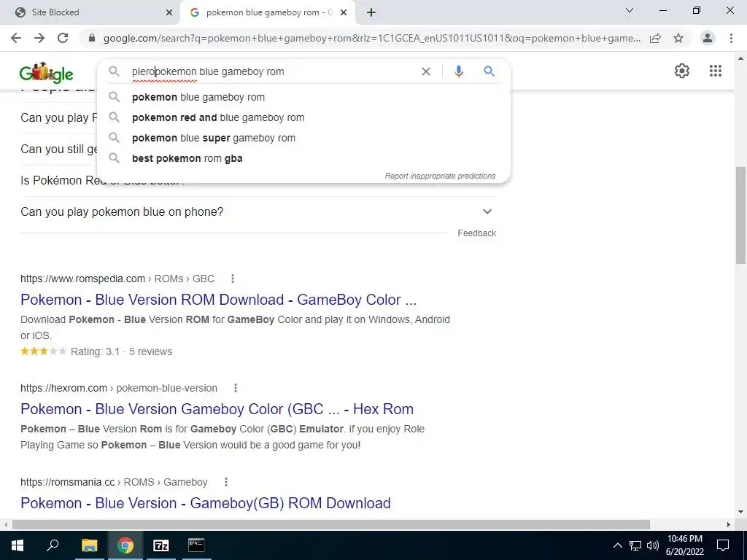Open 7-Zip from the taskbar
747x560 pixels.
161,545
